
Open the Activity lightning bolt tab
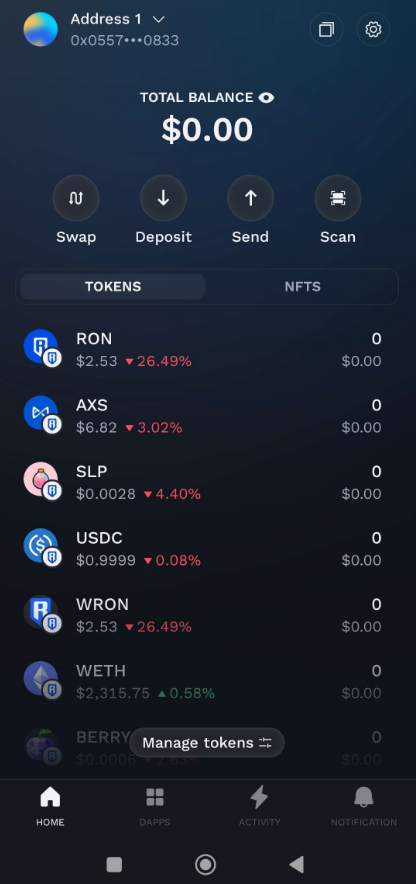pyautogui.click(x=259, y=806)
